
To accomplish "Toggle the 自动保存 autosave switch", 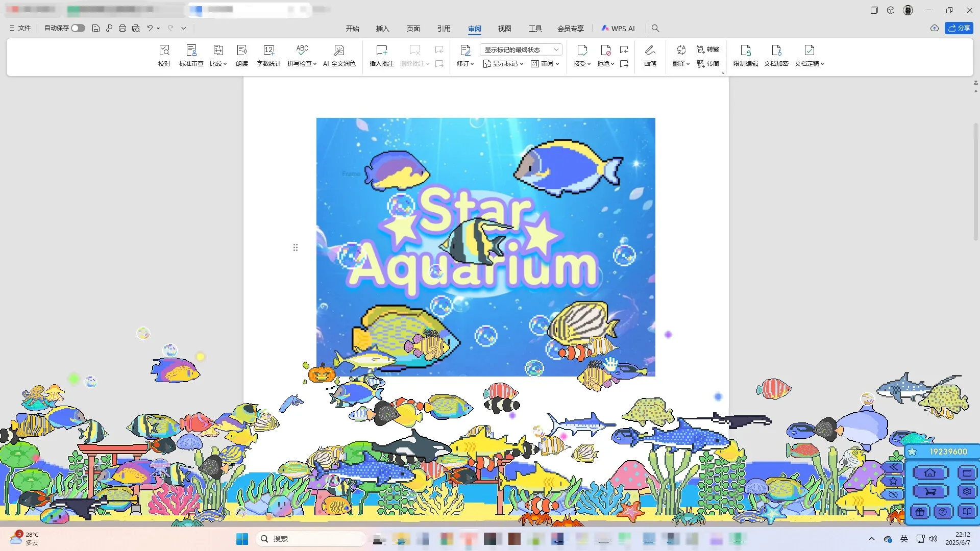I will [x=78, y=28].
